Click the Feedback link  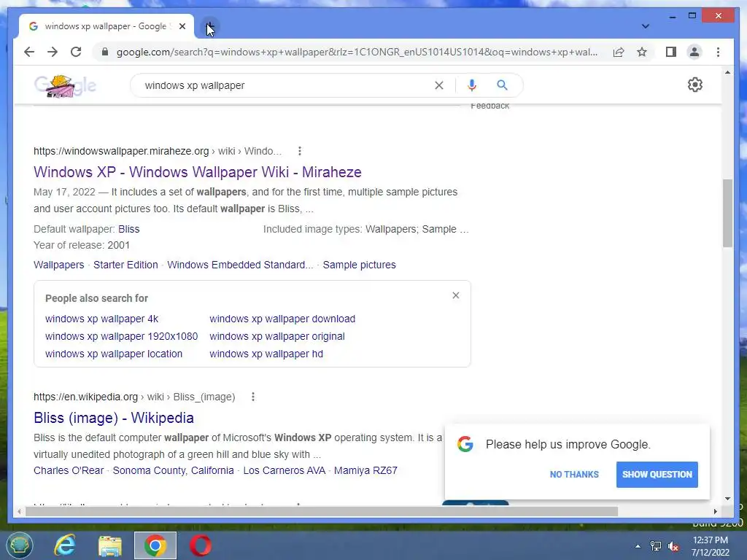489,106
